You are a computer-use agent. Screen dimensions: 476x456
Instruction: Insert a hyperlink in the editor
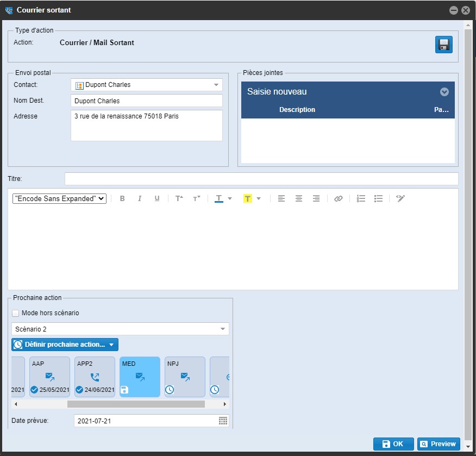339,199
